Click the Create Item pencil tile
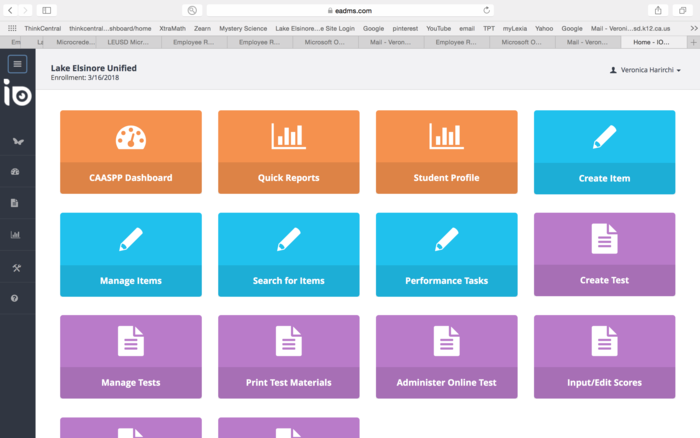Image resolution: width=700 pixels, height=438 pixels. [604, 151]
